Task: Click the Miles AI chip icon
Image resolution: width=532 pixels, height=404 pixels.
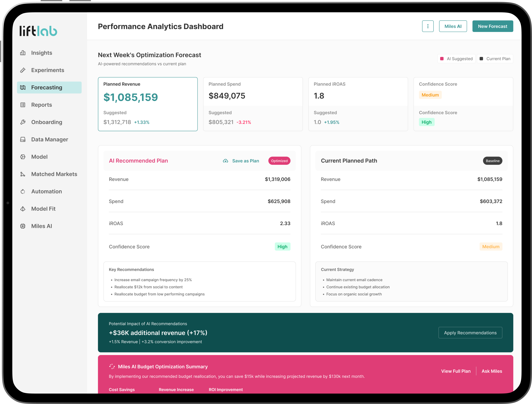Action: [x=23, y=226]
